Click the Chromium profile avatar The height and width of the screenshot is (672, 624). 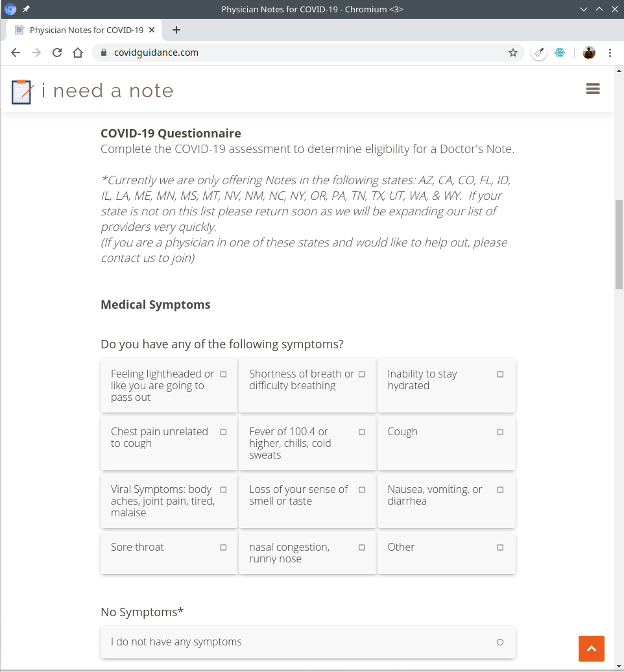(x=589, y=53)
